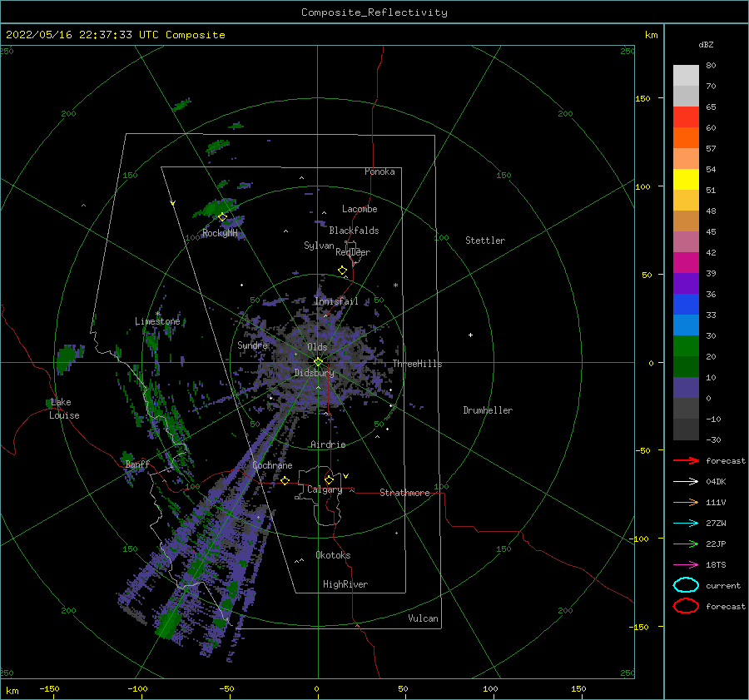The image size is (749, 700).
Task: Click the Limestone label
Action: [x=157, y=321]
